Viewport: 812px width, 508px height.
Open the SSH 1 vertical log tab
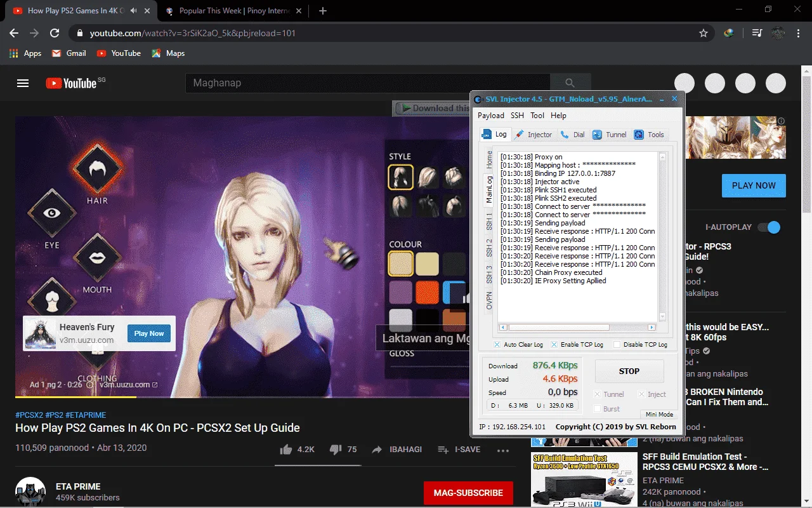(x=489, y=222)
